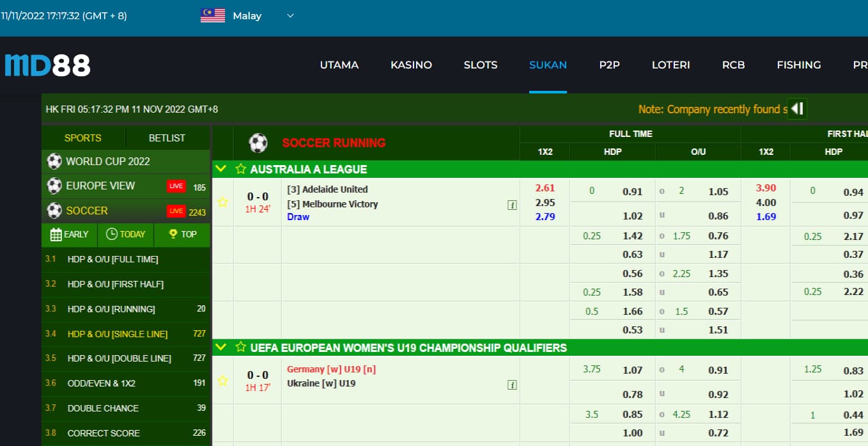
Task: Click the SOCCER RUNNING heading
Action: coord(334,143)
